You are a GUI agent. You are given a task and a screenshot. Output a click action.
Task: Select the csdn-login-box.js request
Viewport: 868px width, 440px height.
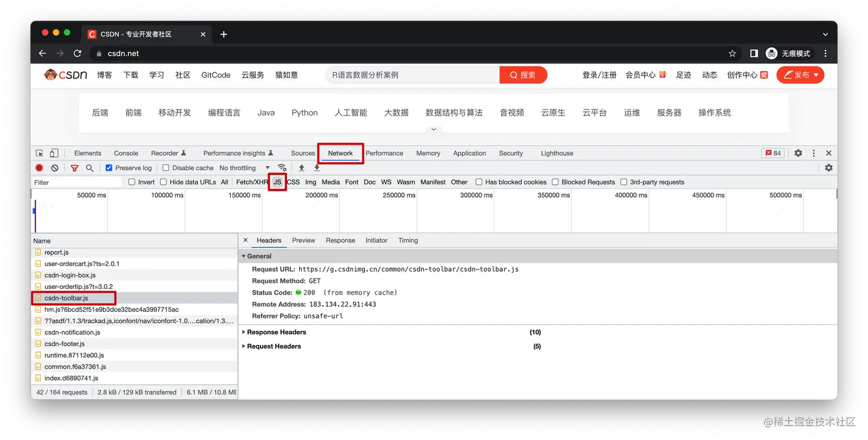point(134,275)
